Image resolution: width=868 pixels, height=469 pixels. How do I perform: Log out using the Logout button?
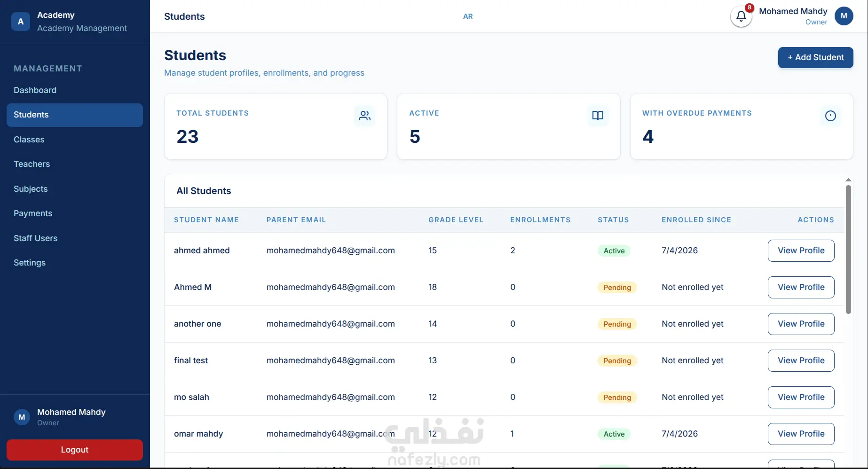pos(75,450)
